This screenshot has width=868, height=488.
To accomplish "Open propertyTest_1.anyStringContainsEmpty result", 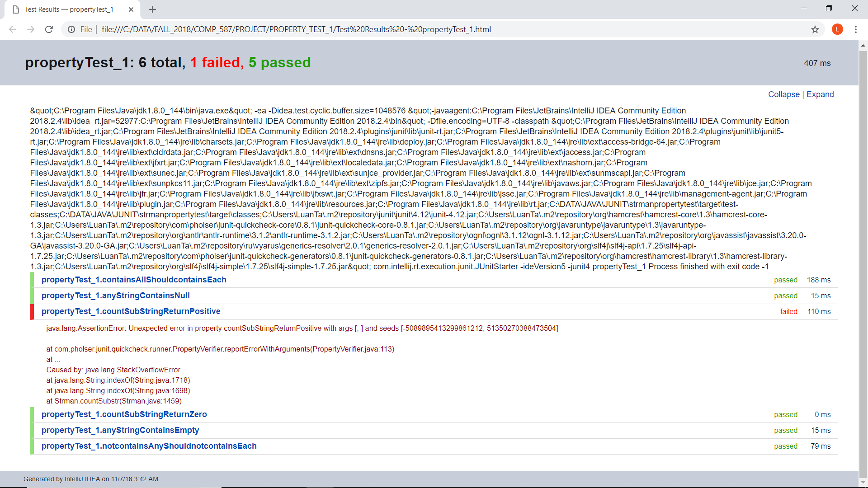I will 120,430.
